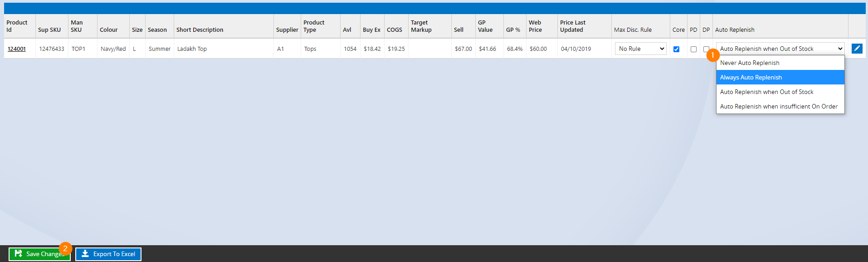Open the Max Disc. Rule dropdown
The height and width of the screenshot is (262, 868).
[x=640, y=49]
